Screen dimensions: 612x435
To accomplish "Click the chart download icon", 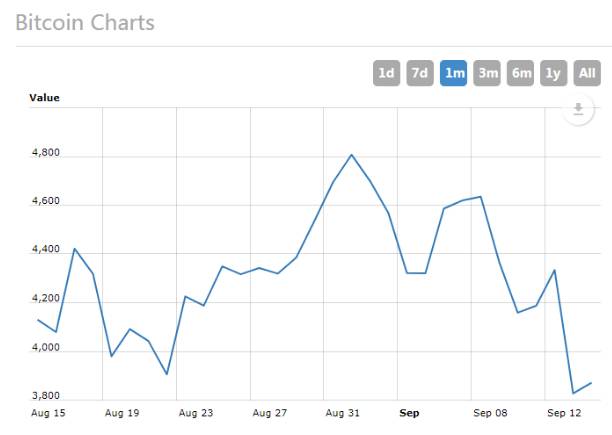I will pos(578,109).
